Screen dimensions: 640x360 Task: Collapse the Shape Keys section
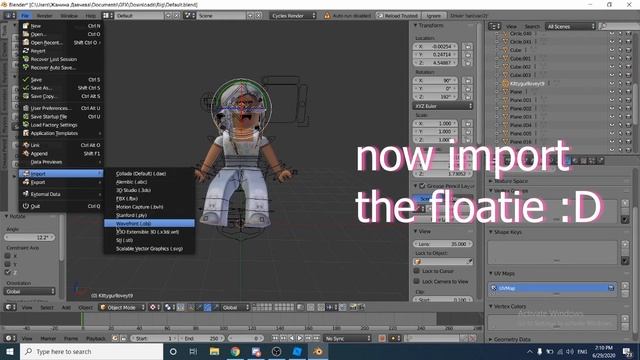(491, 232)
